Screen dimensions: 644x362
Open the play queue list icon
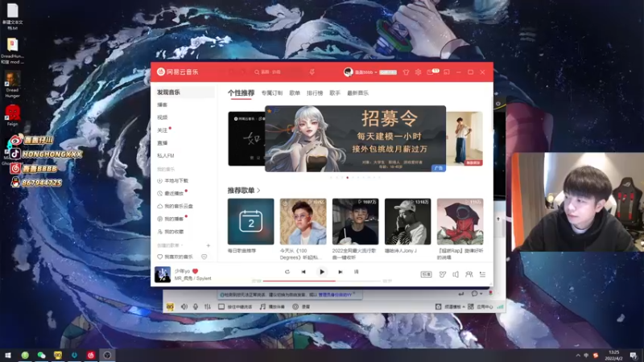point(482,274)
